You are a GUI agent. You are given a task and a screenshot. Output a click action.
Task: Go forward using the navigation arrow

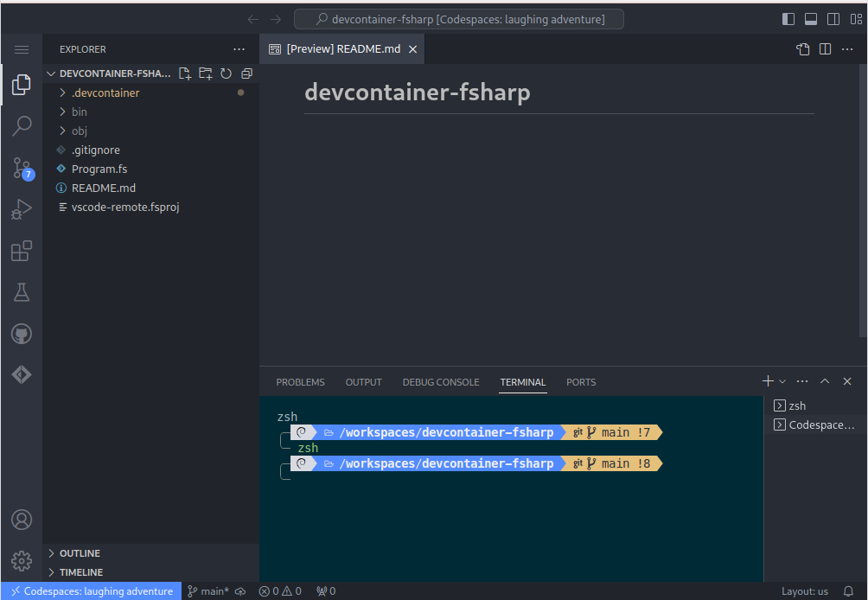(x=276, y=19)
